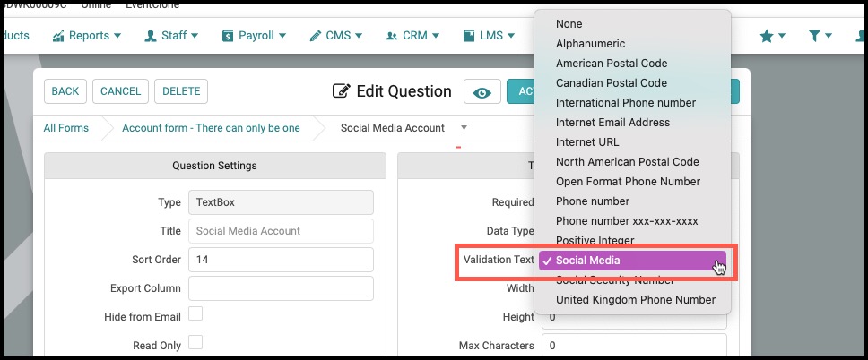This screenshot has height=360, width=868.
Task: Open the CMS dropdown menu
Action: (336, 36)
